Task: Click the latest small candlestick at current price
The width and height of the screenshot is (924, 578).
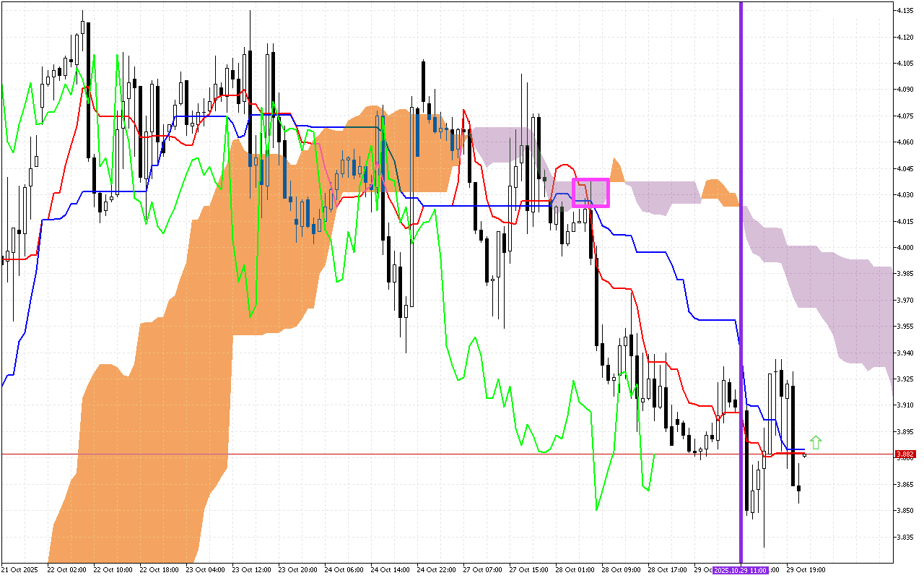Action: [x=805, y=454]
